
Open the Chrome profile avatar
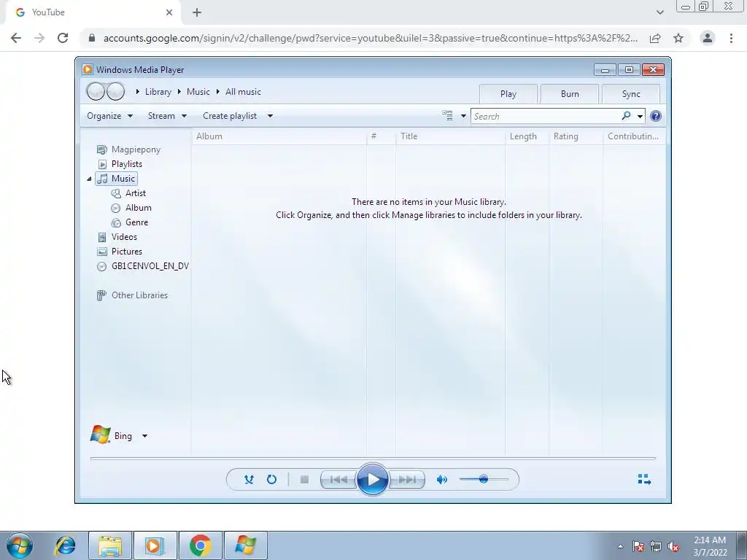[708, 38]
